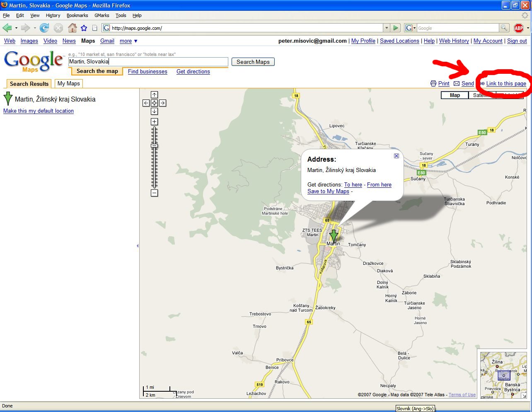Pan the map up arrow
The image size is (532, 412).
click(x=154, y=95)
